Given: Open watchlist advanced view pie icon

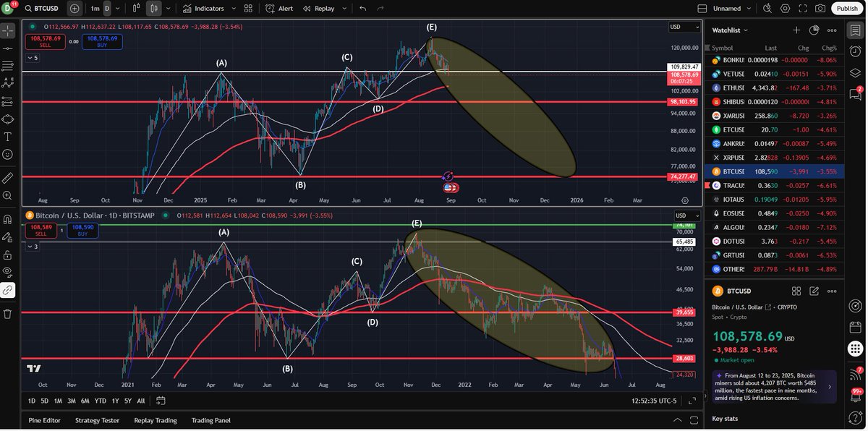Looking at the screenshot, I should pyautogui.click(x=814, y=30).
